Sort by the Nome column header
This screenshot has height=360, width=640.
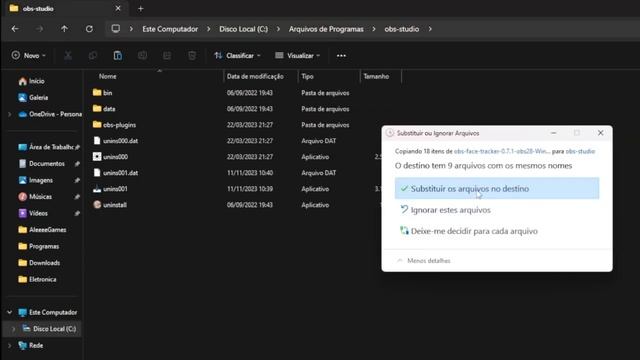[x=107, y=76]
